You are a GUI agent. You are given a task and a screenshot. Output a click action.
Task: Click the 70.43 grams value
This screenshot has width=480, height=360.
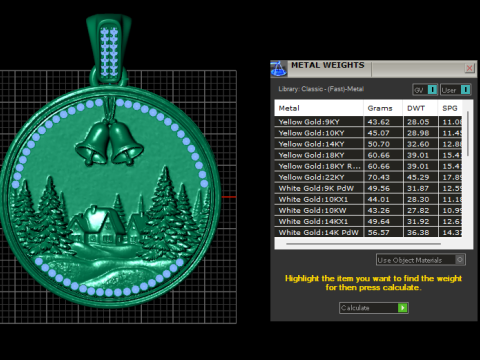pos(378,177)
